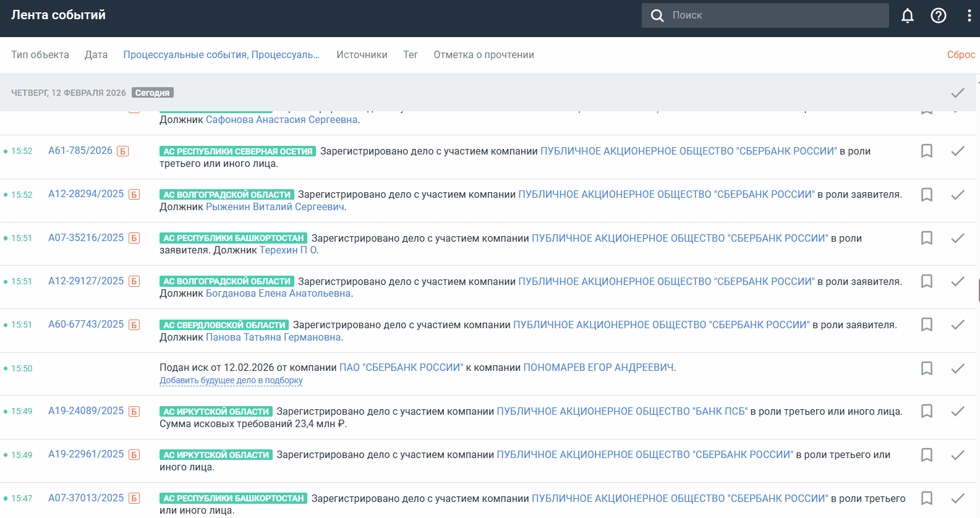
Task: Click the Добавить будущее дело в подборку link
Action: point(231,381)
